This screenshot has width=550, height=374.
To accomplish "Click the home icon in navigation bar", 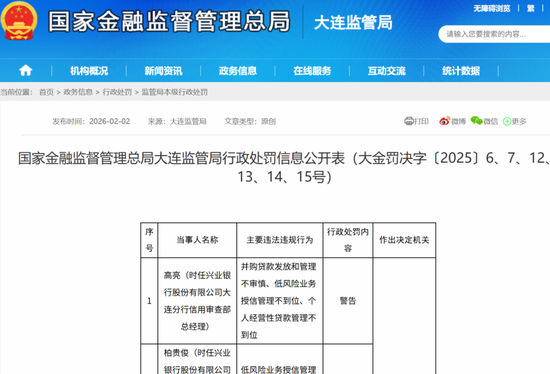I will pyautogui.click(x=26, y=71).
